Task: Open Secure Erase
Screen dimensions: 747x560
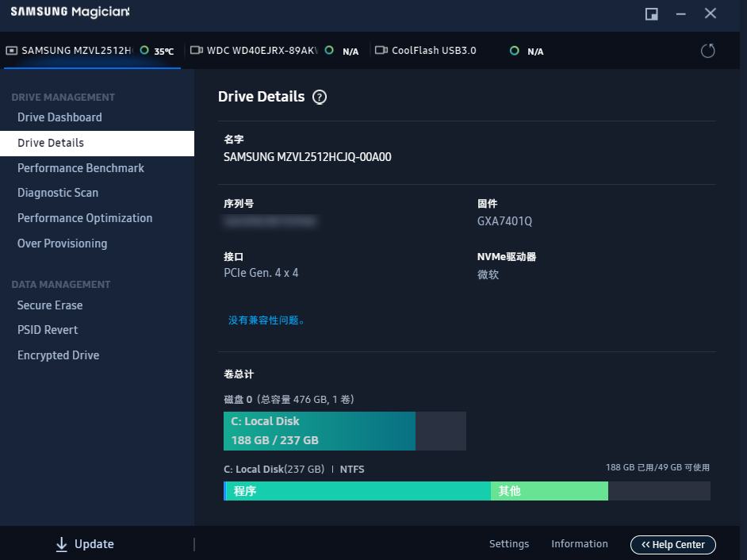Action: pyautogui.click(x=49, y=305)
